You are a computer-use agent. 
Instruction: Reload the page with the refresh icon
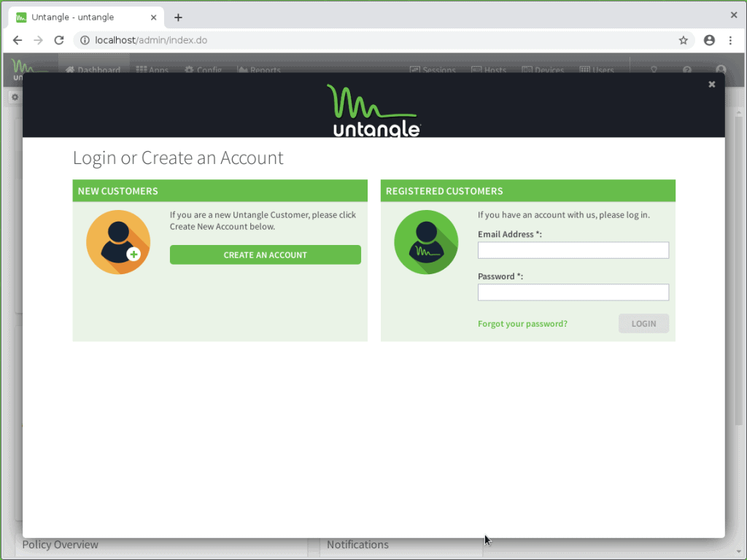[x=59, y=41]
